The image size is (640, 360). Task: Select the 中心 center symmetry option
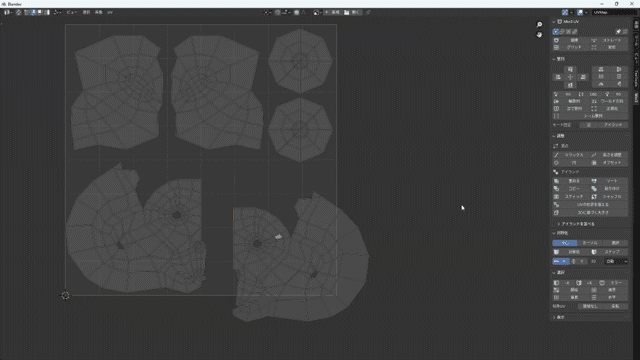point(565,243)
